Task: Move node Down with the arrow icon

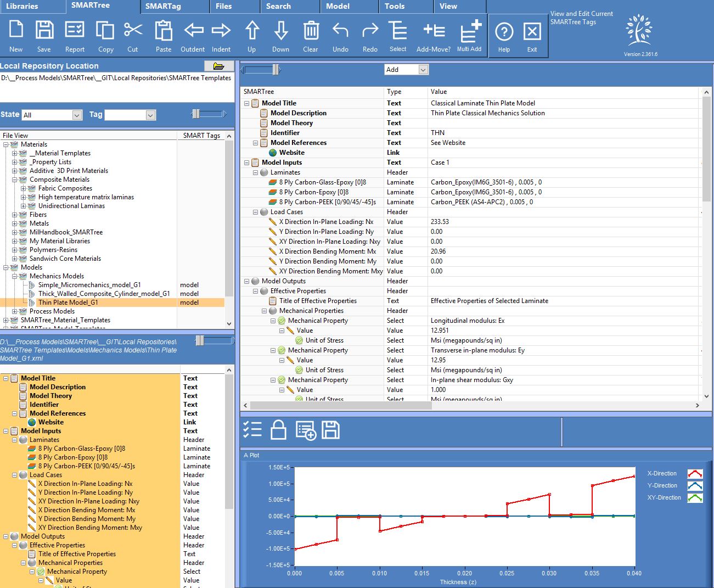Action: (281, 30)
